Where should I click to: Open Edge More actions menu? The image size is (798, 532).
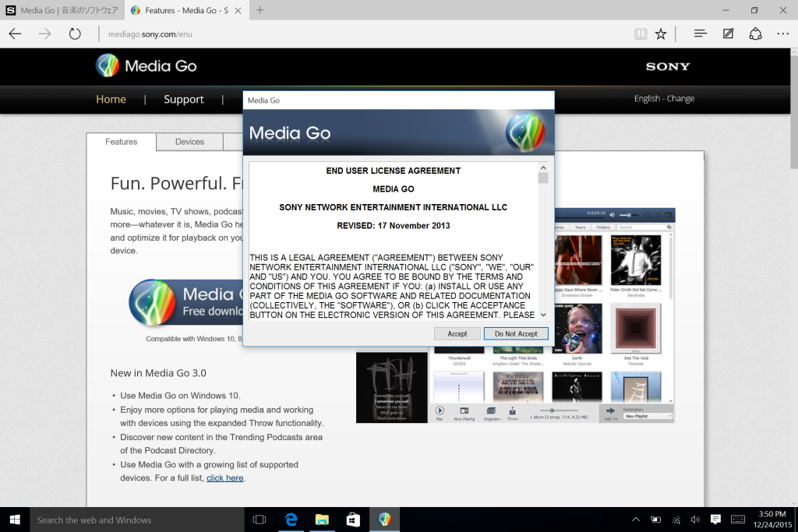[782, 34]
